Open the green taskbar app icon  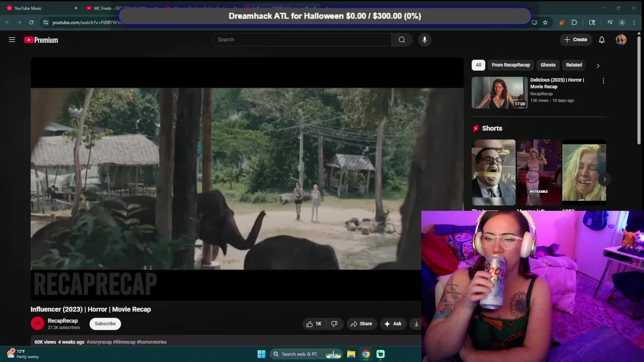(x=380, y=354)
